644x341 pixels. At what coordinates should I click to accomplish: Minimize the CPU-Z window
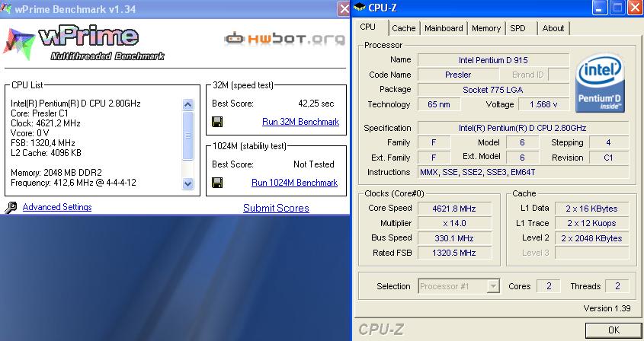(600, 8)
